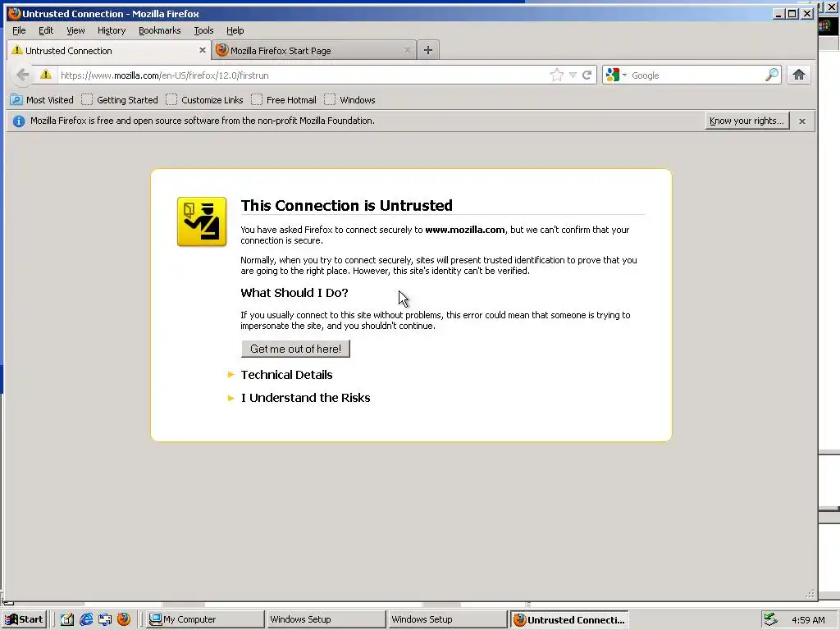This screenshot has height=630, width=840.
Task: Click the back arrow navigation button
Action: (22, 75)
